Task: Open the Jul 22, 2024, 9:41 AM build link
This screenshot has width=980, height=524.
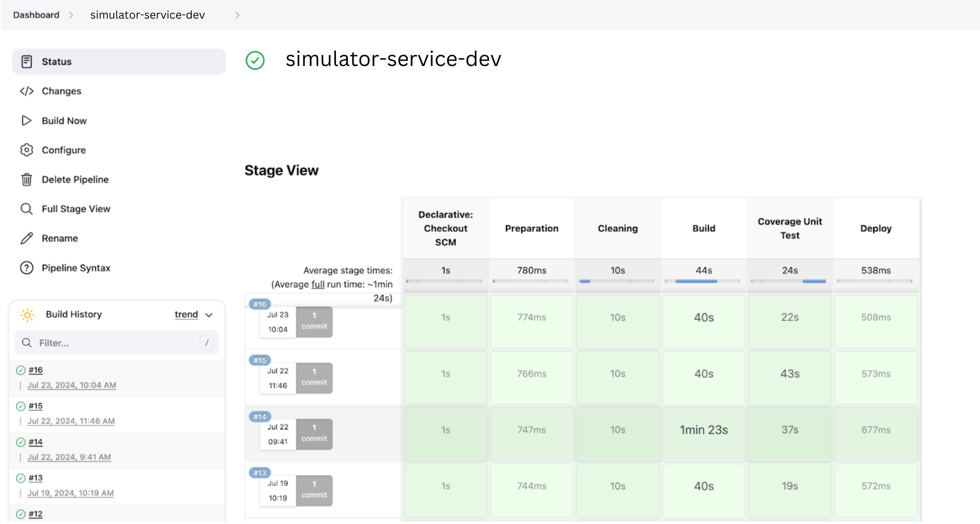Action: [x=69, y=457]
